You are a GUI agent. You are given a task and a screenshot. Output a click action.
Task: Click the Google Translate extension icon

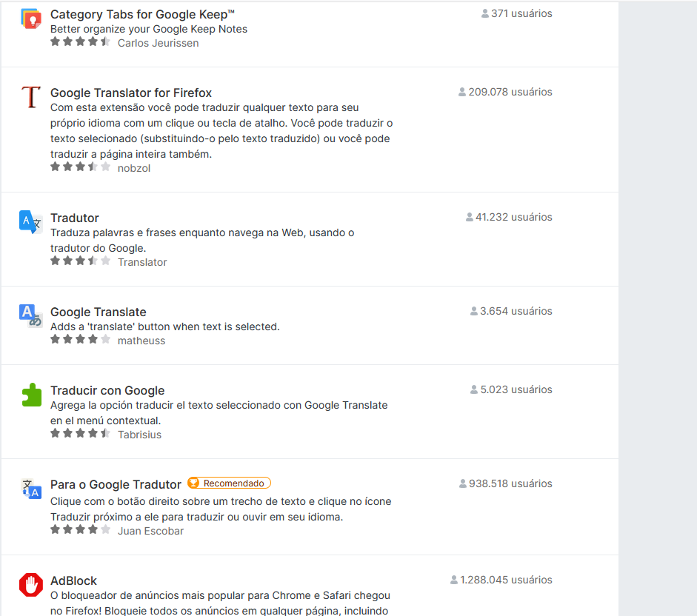point(30,316)
